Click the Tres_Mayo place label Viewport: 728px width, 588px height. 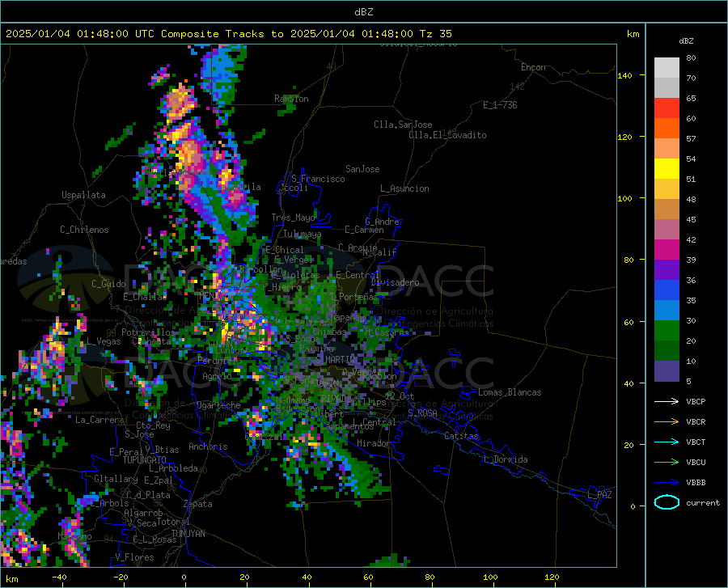pyautogui.click(x=293, y=218)
